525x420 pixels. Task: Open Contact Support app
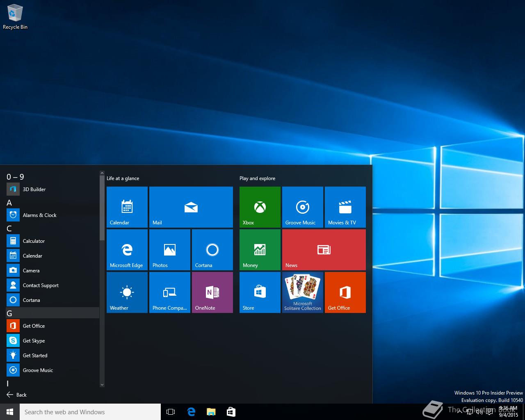[x=52, y=285]
